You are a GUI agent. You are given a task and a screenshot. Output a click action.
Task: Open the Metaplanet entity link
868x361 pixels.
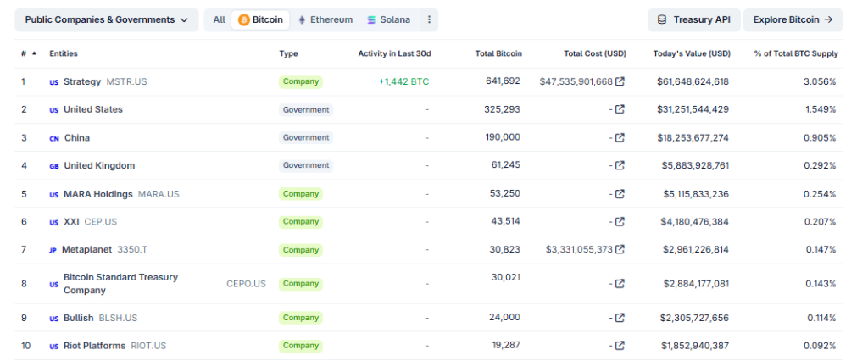click(x=87, y=249)
